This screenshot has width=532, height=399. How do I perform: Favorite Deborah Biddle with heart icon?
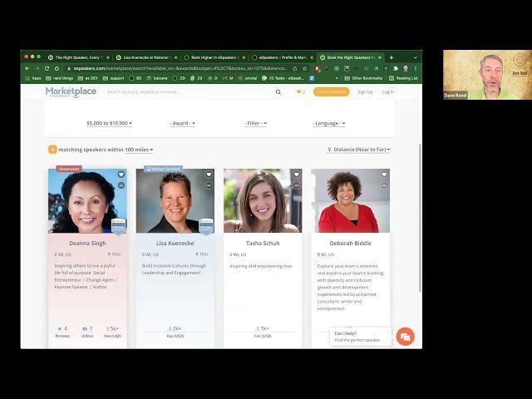[384, 175]
